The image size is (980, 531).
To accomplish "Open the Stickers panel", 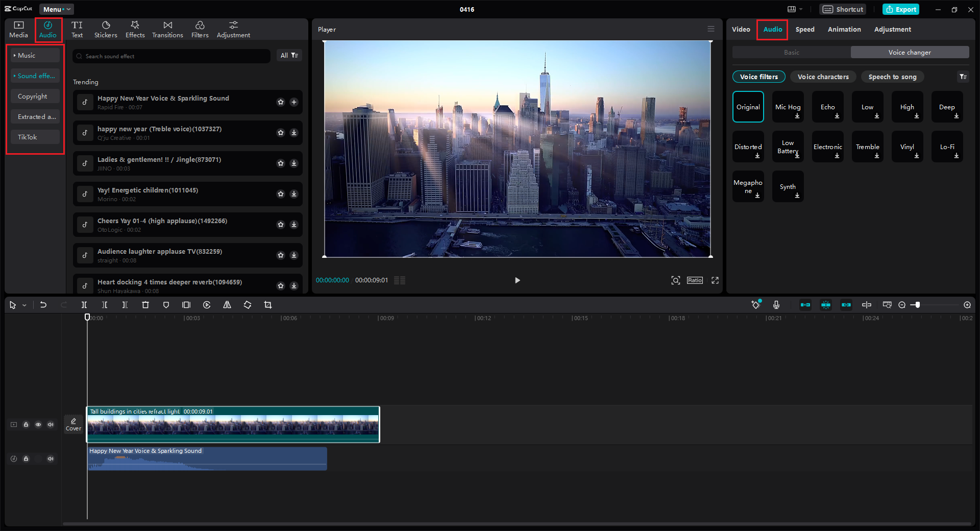I will (x=106, y=29).
